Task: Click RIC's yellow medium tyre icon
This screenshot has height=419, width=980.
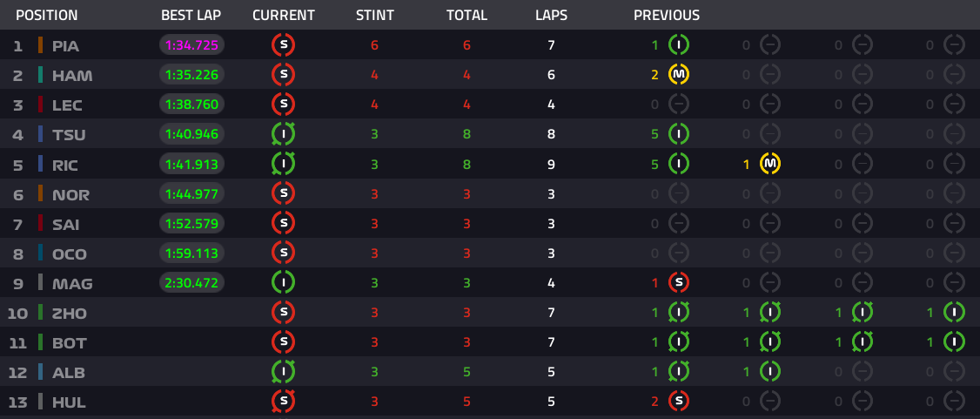Action: click(770, 164)
